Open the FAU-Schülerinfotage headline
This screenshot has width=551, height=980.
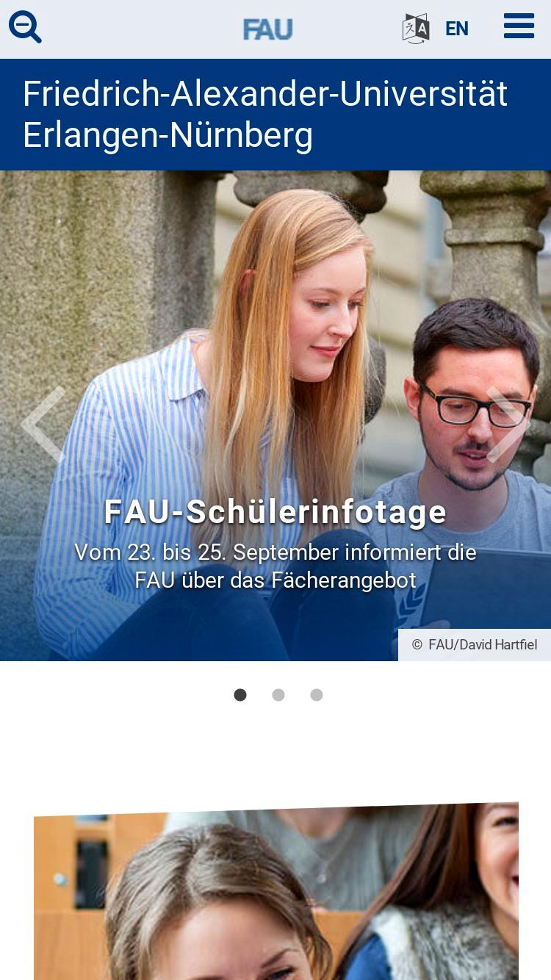[x=275, y=512]
